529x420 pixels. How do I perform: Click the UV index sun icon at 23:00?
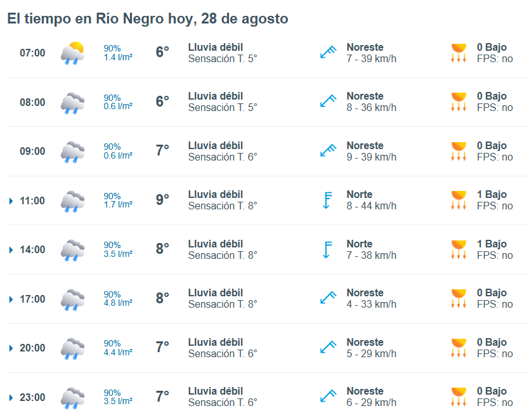coord(459,397)
